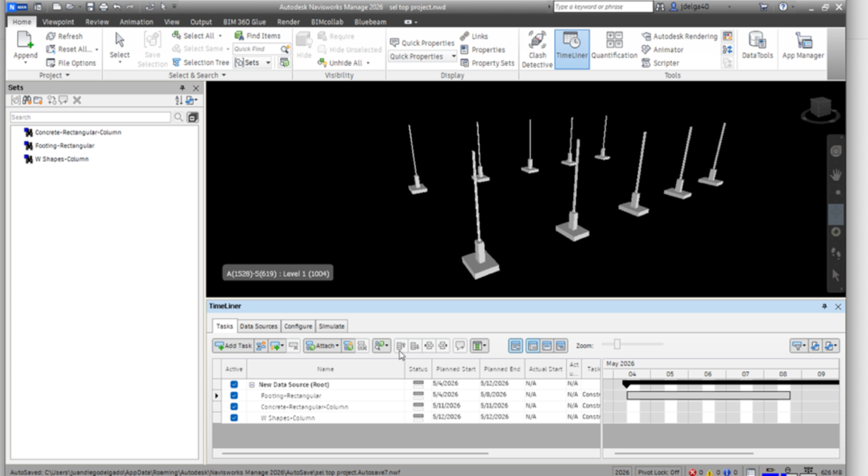868x476 pixels.
Task: Open the Attach dropdown in TimeLiner
Action: coord(322,346)
